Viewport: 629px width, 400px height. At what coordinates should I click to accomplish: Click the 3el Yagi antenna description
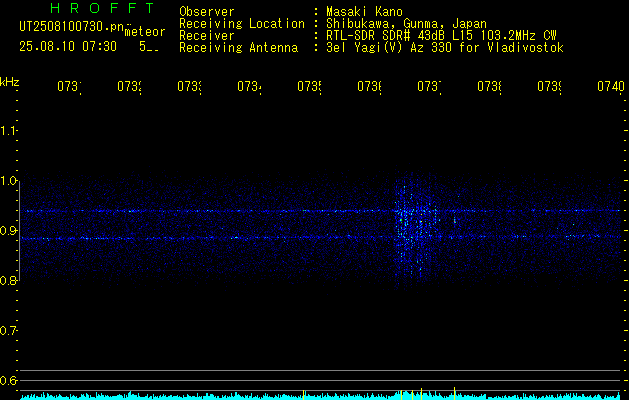pos(445,48)
